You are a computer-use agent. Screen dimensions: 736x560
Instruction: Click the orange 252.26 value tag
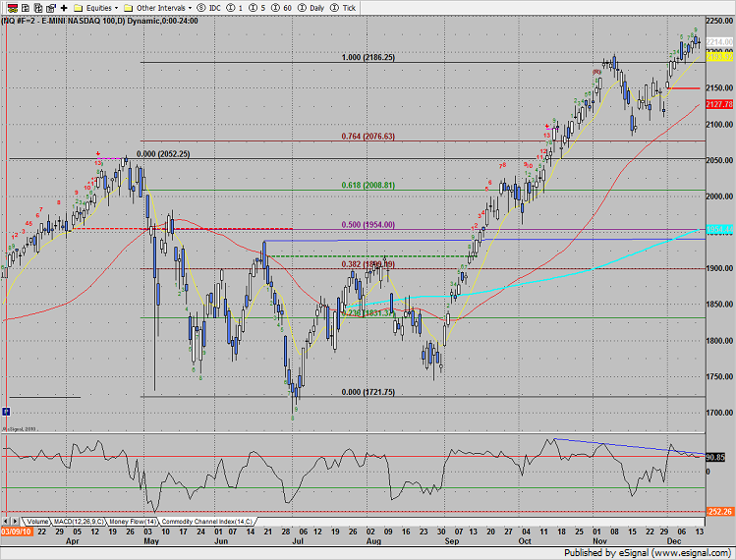coord(719,512)
